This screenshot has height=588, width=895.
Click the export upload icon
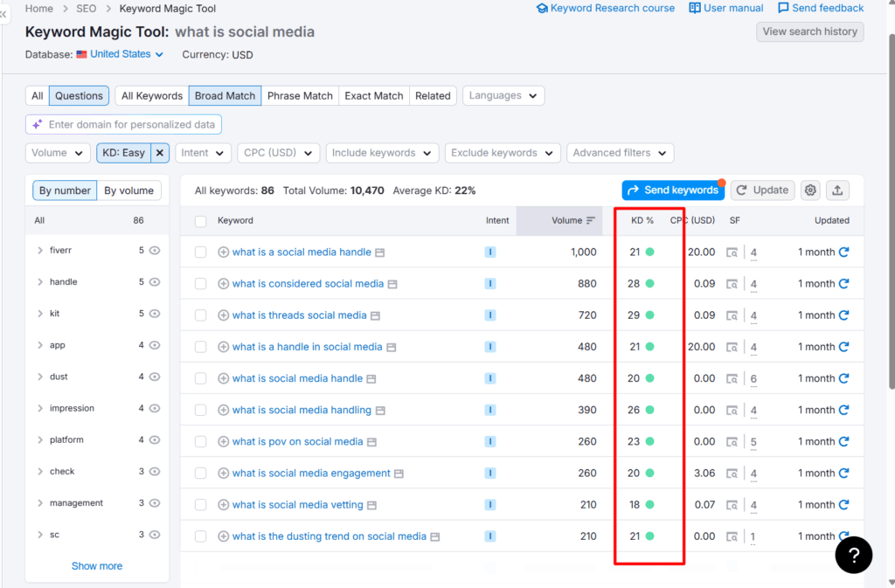[837, 190]
